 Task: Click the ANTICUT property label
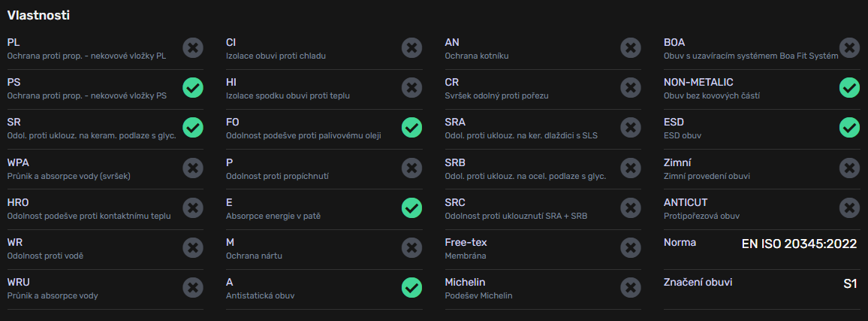pyautogui.click(x=686, y=203)
